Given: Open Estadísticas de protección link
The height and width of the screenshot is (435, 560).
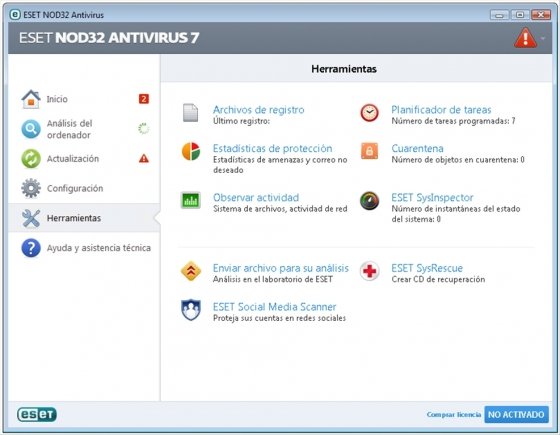Looking at the screenshot, I should coord(272,148).
